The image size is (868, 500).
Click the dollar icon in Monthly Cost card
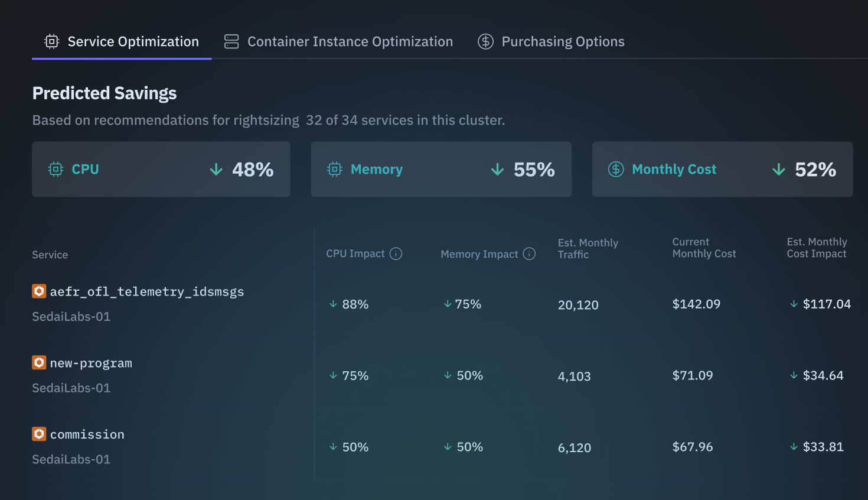tap(616, 170)
